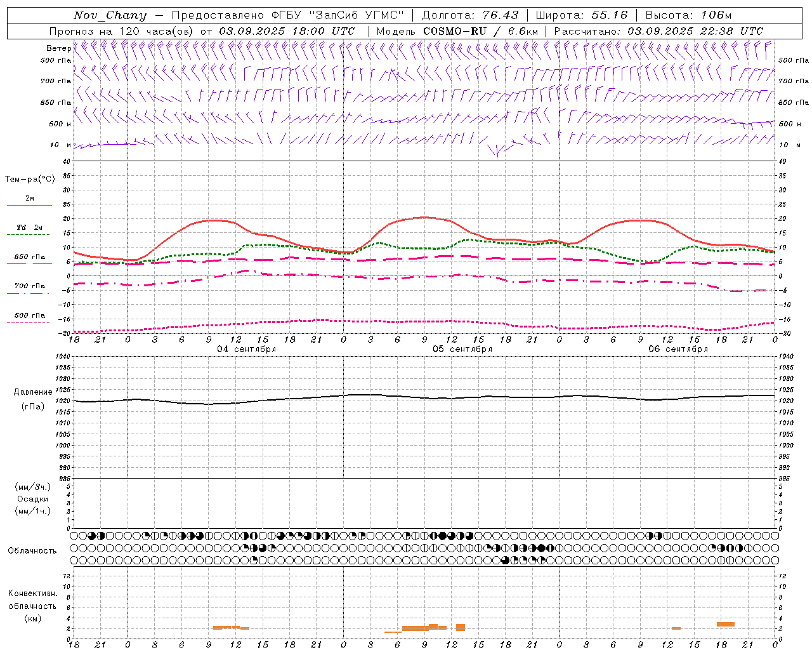Click the '(км)' unit label under convective cloud
The image size is (812, 650).
click(32, 618)
